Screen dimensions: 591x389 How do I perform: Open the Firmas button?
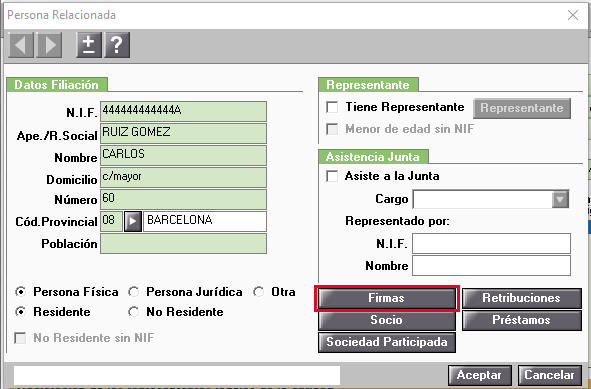tap(387, 298)
